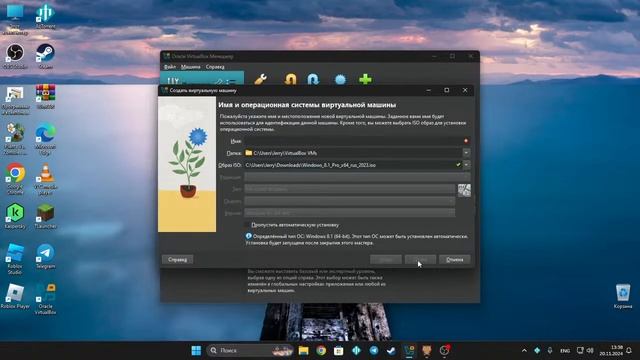Open the Plants vs. Zombies desktop shortcut
This screenshot has height=360, width=640.
(x=15, y=140)
